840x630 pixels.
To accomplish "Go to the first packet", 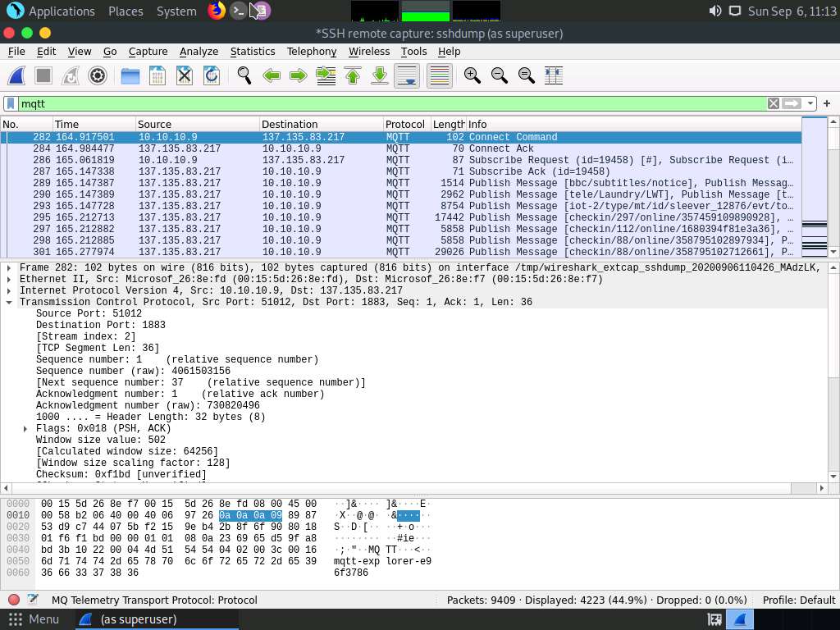I will click(x=353, y=75).
